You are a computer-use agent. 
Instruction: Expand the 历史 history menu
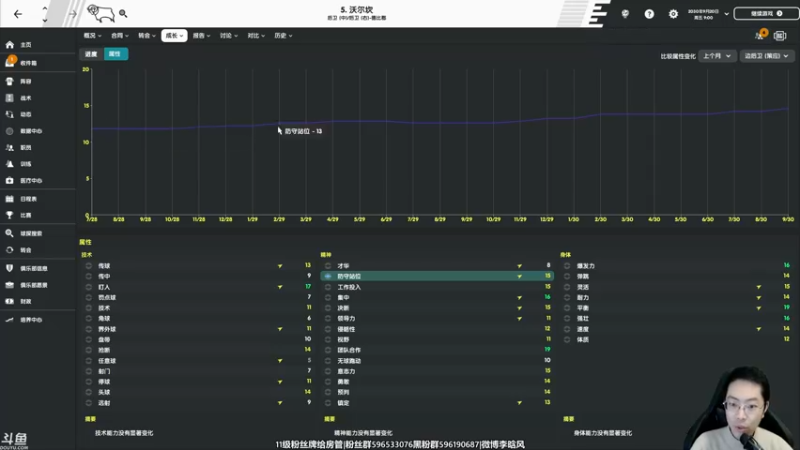click(283, 36)
